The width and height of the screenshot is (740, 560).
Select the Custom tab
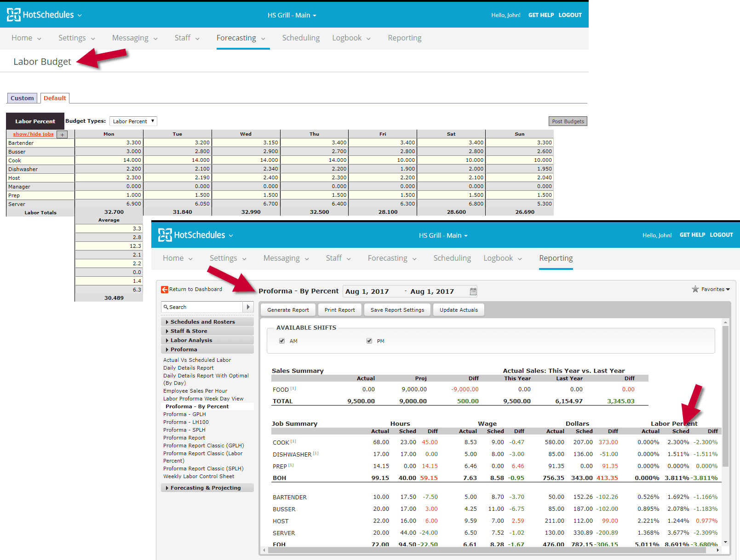point(22,98)
